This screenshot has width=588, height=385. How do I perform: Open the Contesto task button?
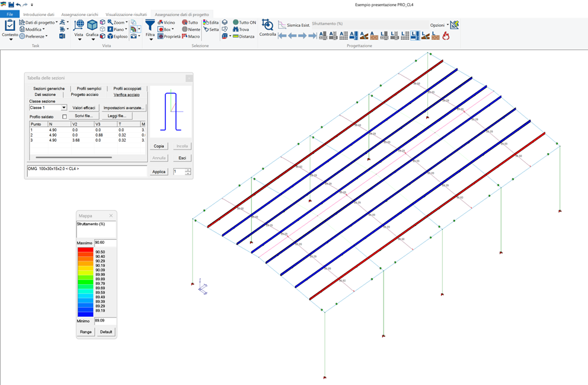pyautogui.click(x=9, y=30)
